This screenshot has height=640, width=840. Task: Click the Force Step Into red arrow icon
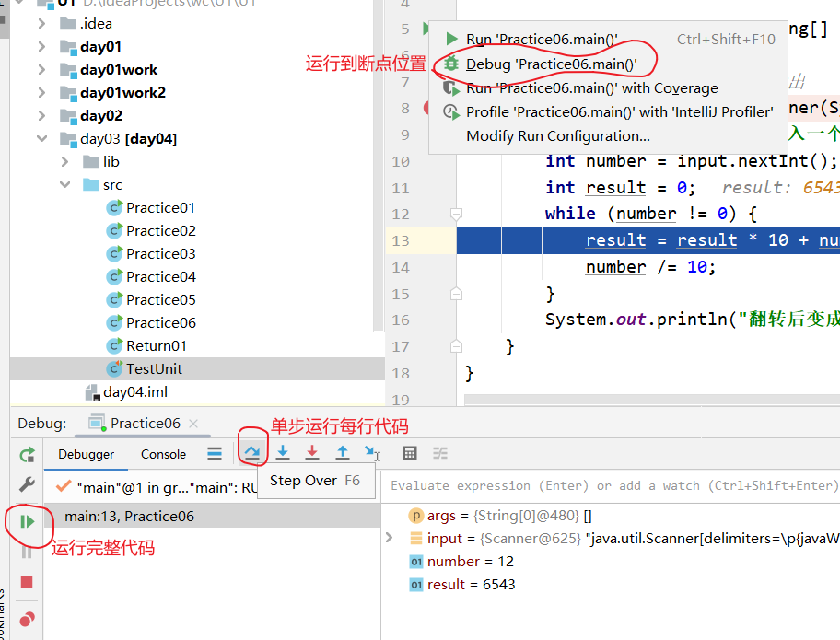point(312,453)
